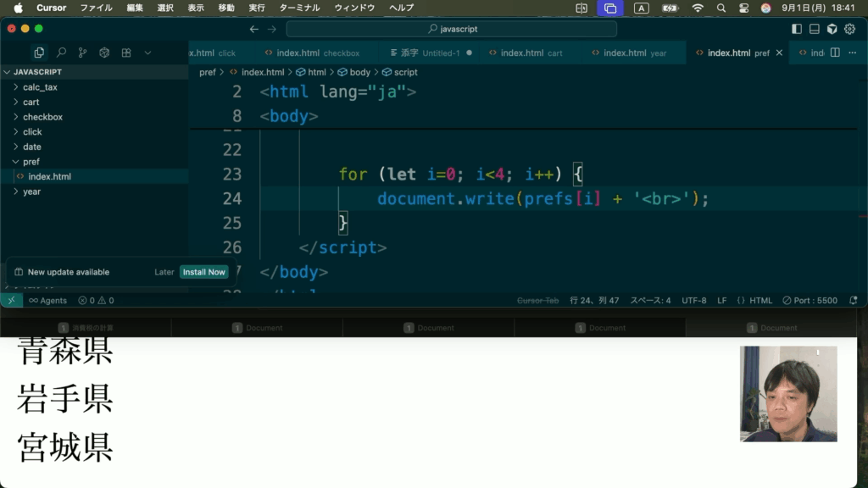The width and height of the screenshot is (868, 488).
Task: Click the javascript command search field
Action: [451, 29]
